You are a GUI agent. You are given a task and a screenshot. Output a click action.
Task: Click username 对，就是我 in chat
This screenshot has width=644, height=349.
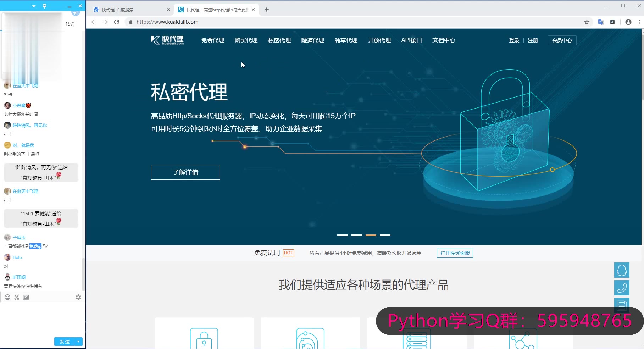pyautogui.click(x=23, y=145)
